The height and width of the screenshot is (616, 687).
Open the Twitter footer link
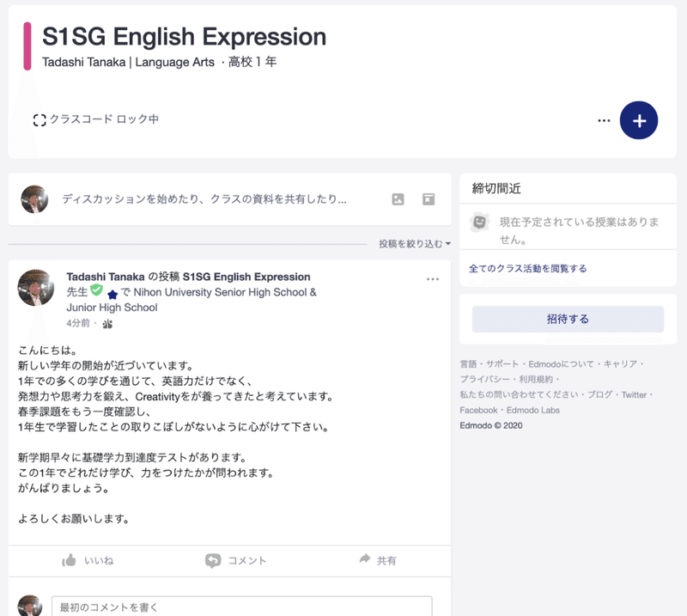click(634, 394)
